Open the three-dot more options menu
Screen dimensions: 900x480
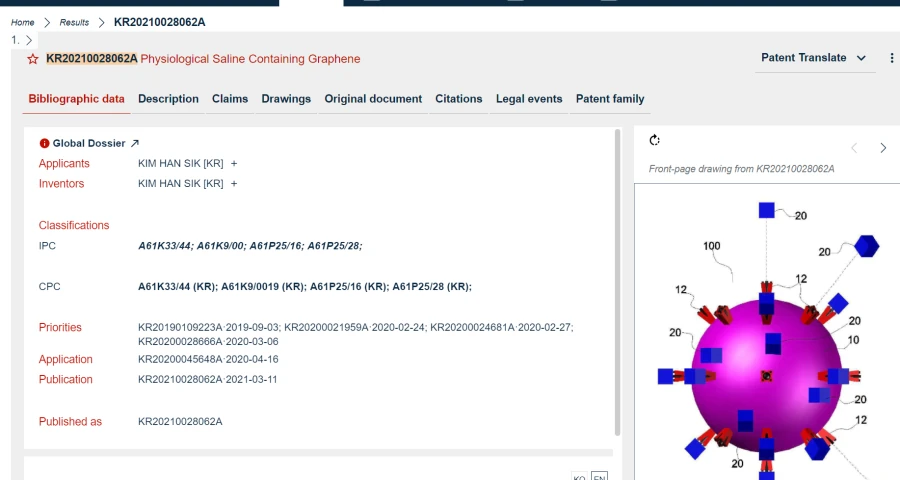[x=891, y=58]
